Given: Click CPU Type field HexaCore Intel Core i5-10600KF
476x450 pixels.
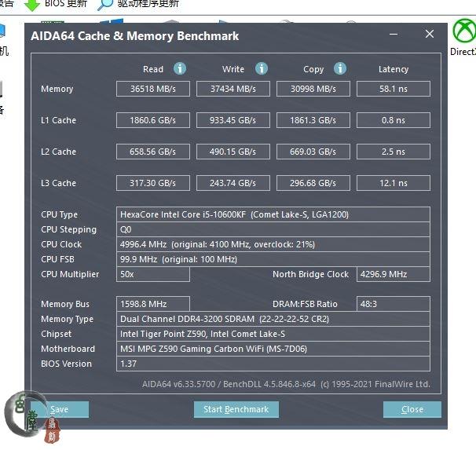Looking at the screenshot, I should 273,214.
